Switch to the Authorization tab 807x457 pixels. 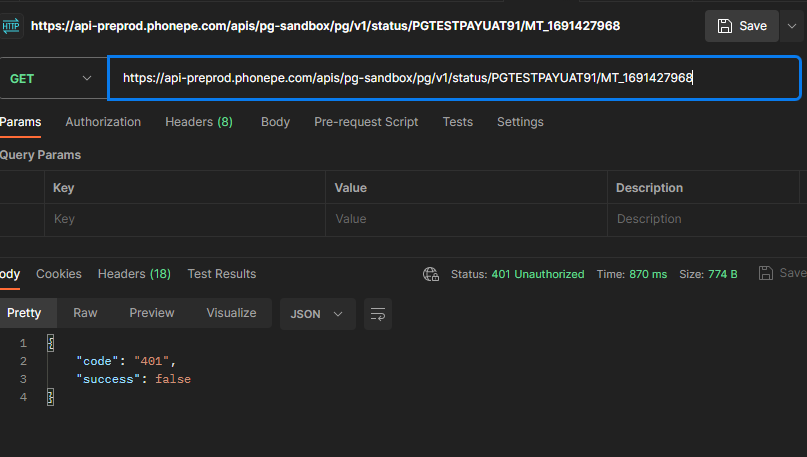point(103,122)
